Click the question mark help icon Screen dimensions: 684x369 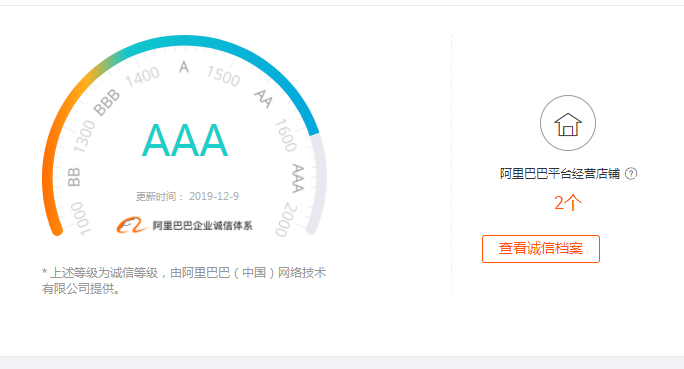[x=631, y=174]
